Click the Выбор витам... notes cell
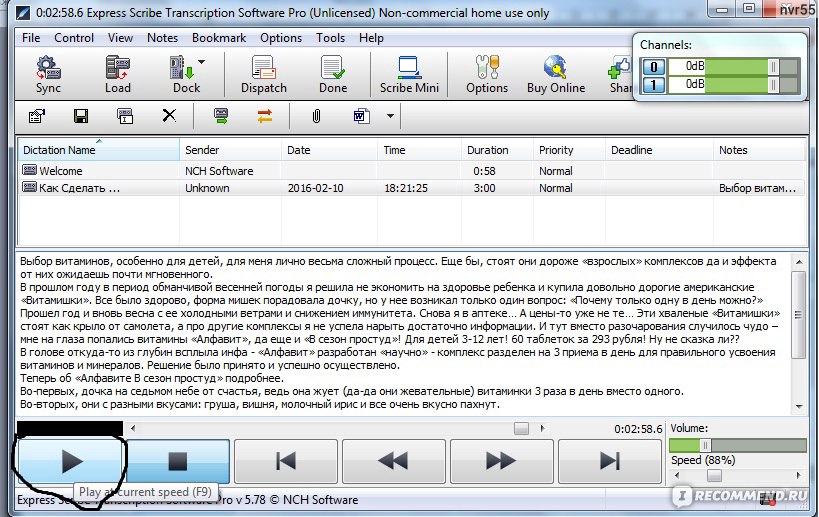Viewport: 819px width, 517px height. coord(757,188)
